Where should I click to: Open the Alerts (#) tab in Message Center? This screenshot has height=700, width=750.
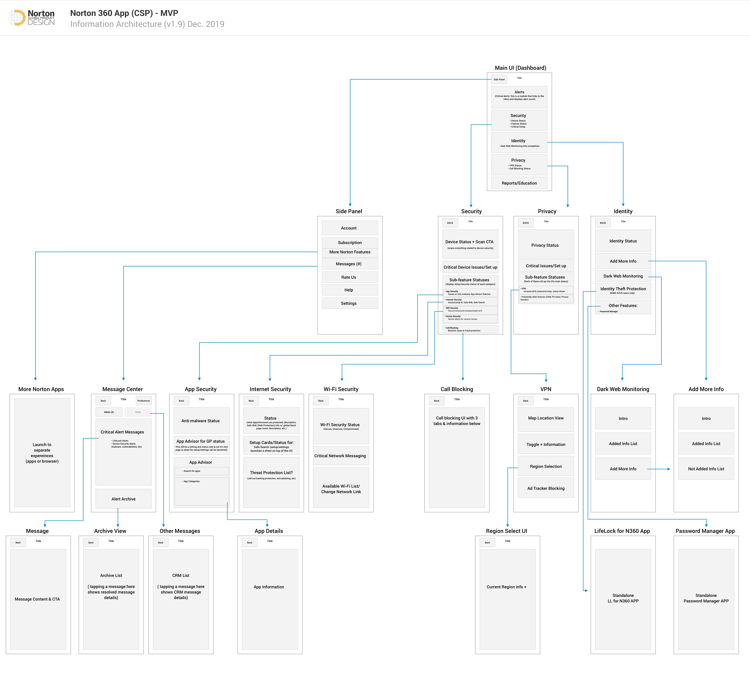pyautogui.click(x=109, y=412)
